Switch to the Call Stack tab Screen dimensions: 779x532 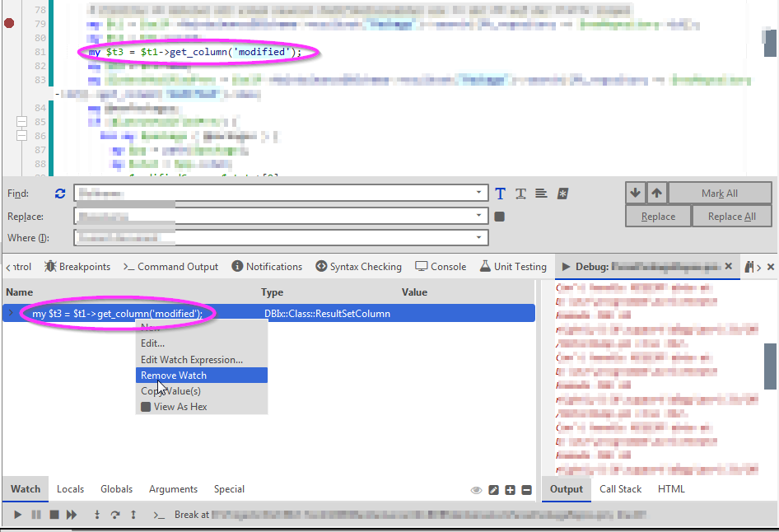point(620,488)
